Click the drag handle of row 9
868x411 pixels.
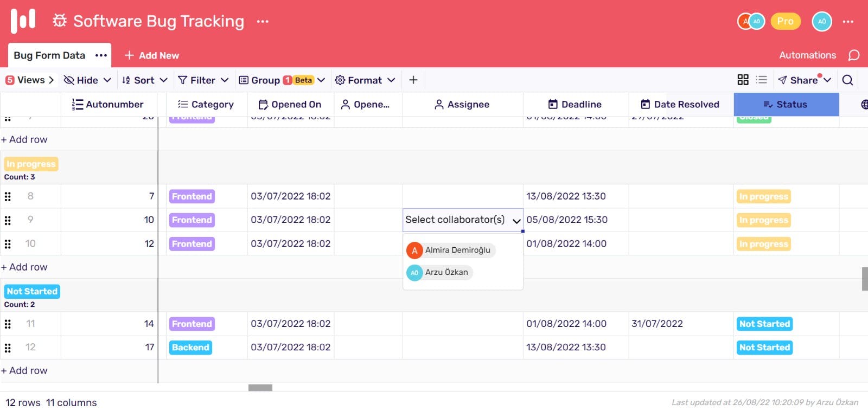(8, 220)
